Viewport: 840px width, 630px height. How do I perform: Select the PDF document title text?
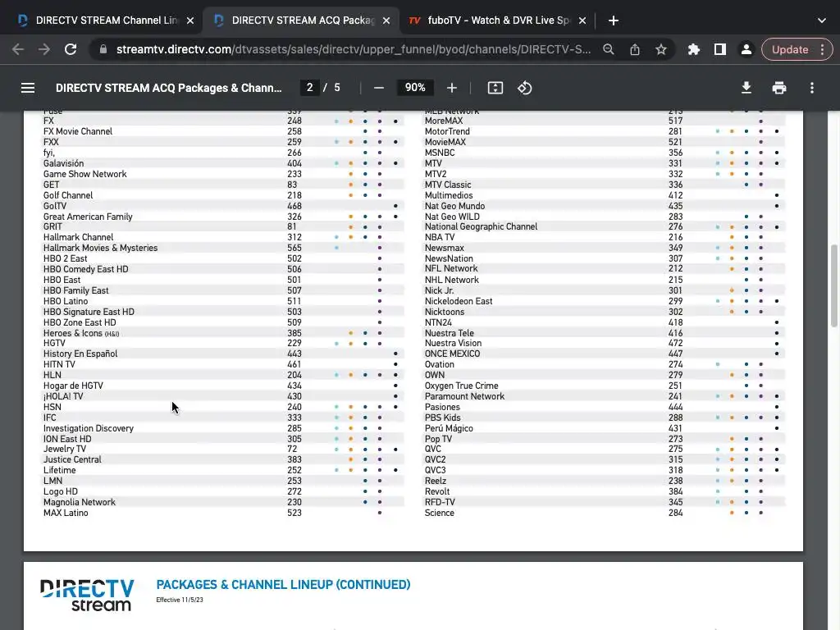[169, 88]
